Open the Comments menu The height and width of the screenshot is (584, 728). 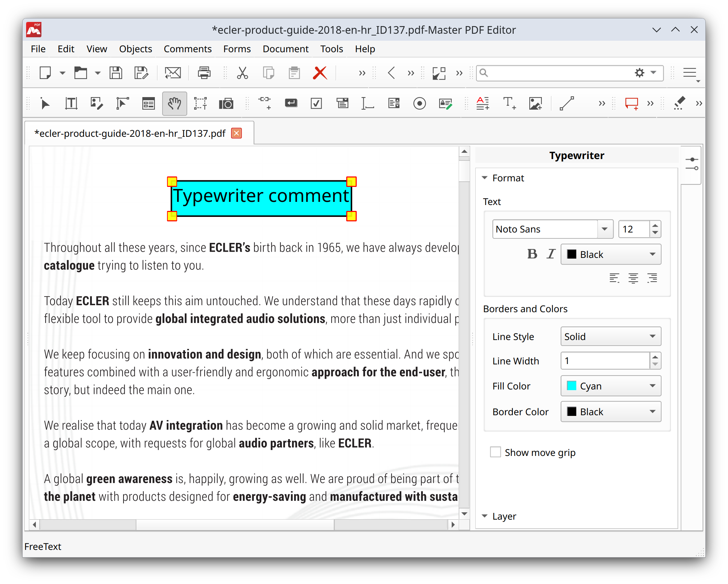coord(187,49)
